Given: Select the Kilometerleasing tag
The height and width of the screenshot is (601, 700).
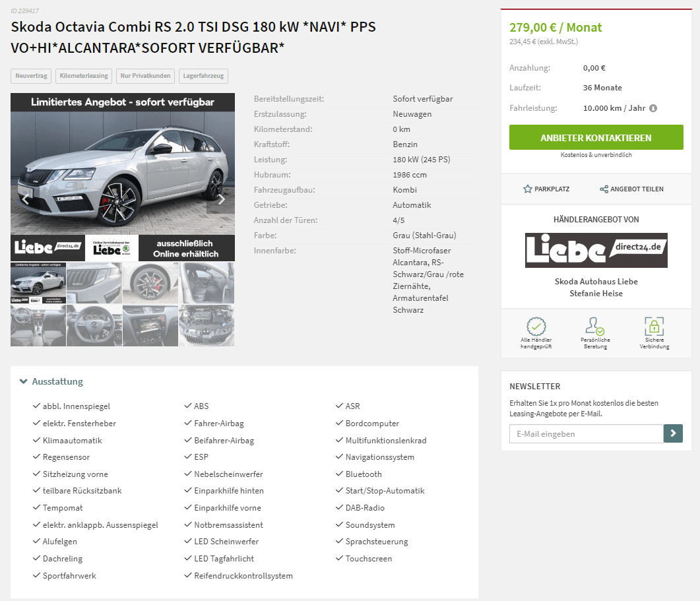Looking at the screenshot, I should point(84,76).
